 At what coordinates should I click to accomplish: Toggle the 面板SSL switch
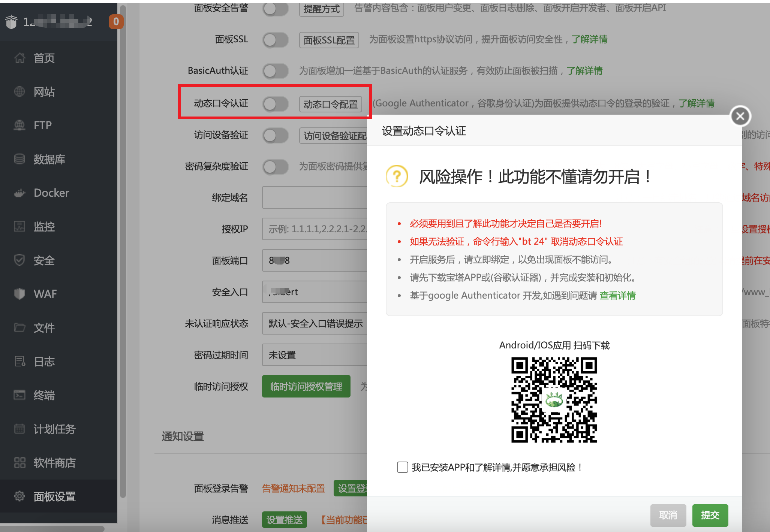tap(276, 40)
